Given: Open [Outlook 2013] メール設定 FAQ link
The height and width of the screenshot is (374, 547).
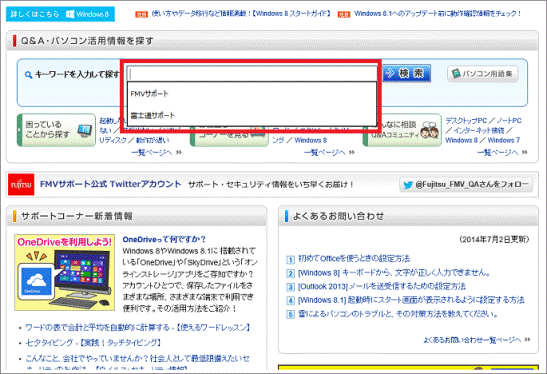Looking at the screenshot, I should pos(382,286).
